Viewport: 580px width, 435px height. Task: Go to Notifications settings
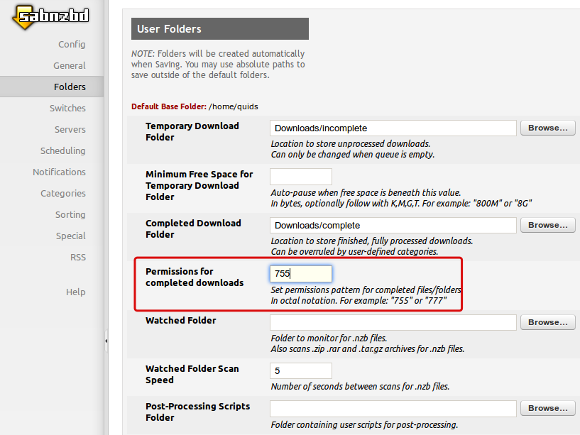click(59, 172)
